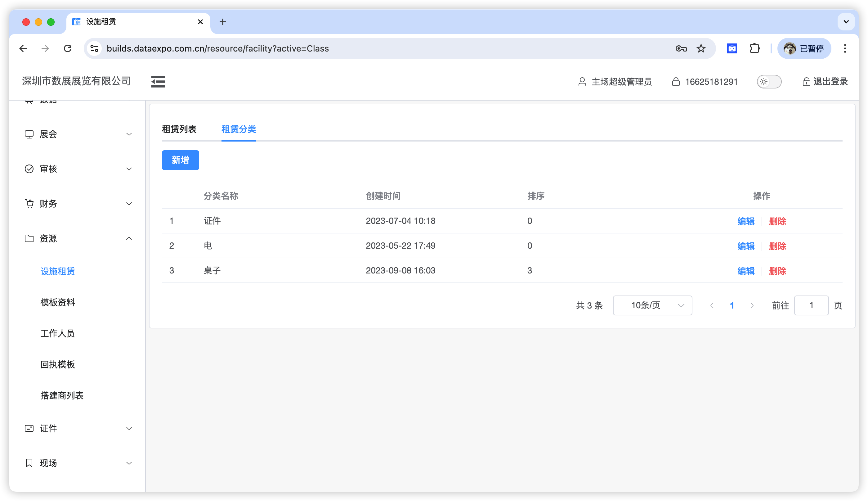Expand the 展会 sidebar menu
Viewport: 868px width, 501px height.
click(x=77, y=134)
